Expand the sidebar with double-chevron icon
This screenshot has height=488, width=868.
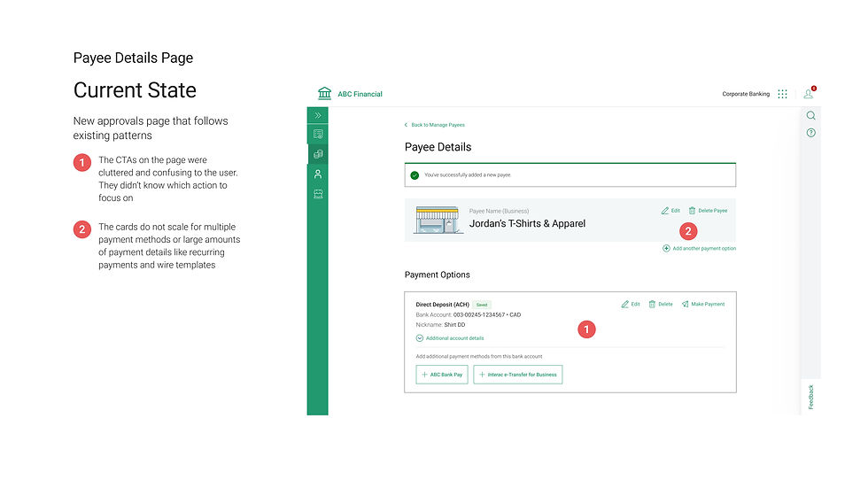(318, 116)
